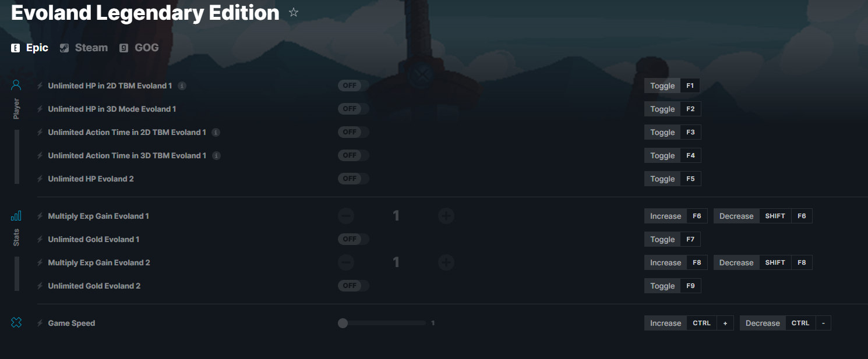Turn on Unlimited Gold Evoland 1
868x359 pixels.
pos(353,239)
